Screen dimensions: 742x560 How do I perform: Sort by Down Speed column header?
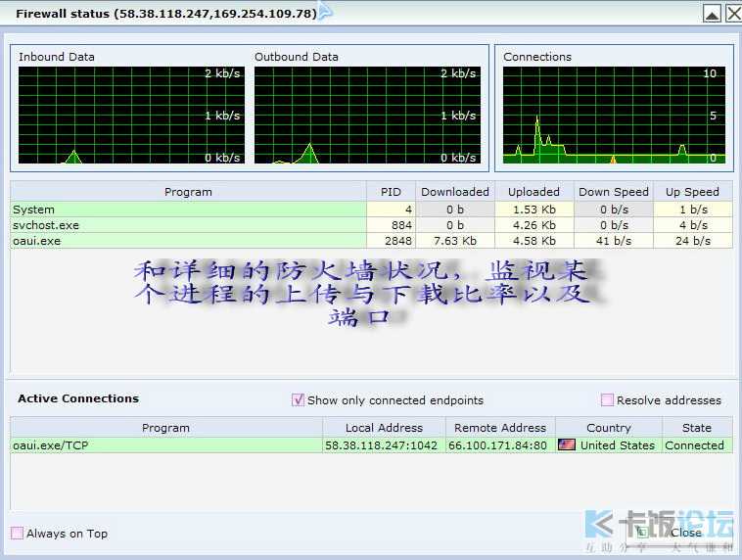click(614, 192)
